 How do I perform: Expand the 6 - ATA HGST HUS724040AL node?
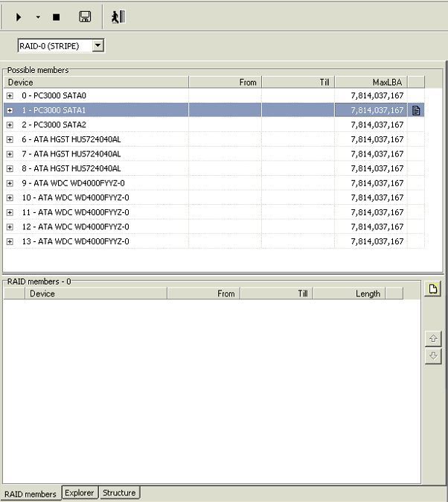[x=10, y=139]
